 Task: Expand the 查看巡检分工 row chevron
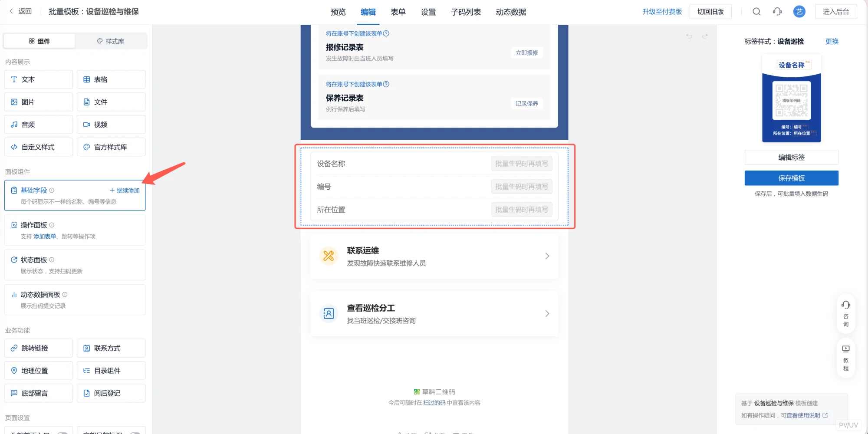click(547, 314)
